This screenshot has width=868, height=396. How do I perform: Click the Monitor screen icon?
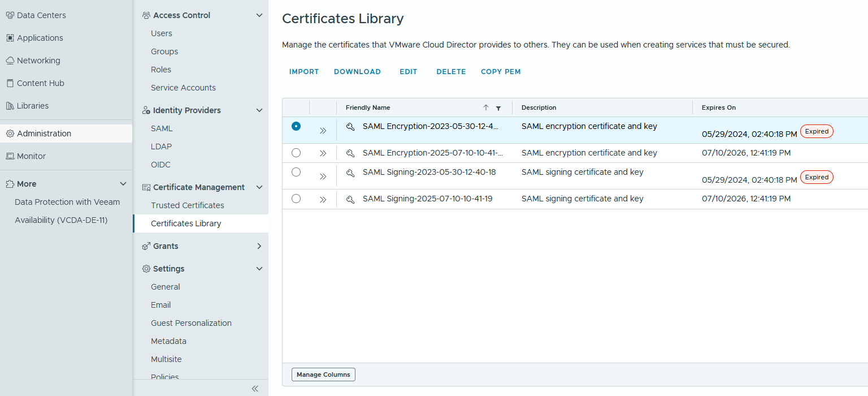point(10,156)
